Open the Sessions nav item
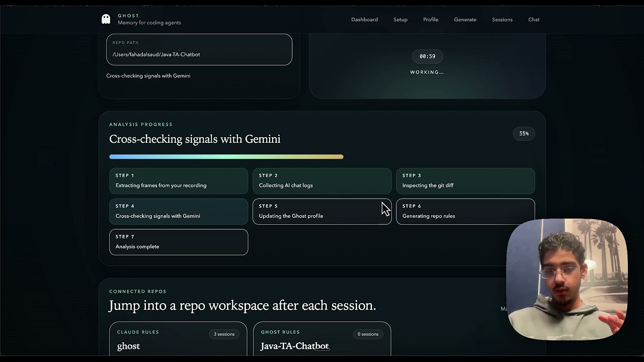Image resolution: width=644 pixels, height=362 pixels. tap(502, 20)
